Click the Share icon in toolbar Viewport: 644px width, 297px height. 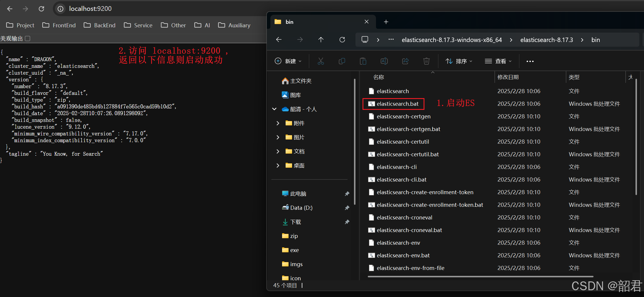coord(405,61)
